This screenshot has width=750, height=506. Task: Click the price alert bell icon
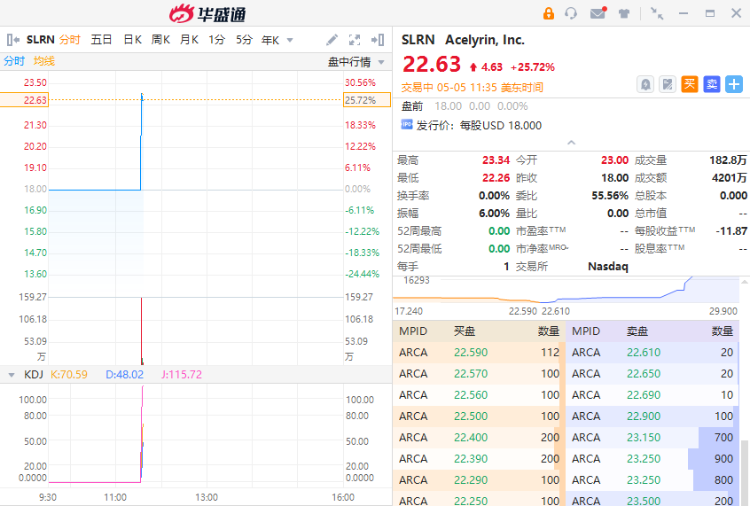point(646,84)
